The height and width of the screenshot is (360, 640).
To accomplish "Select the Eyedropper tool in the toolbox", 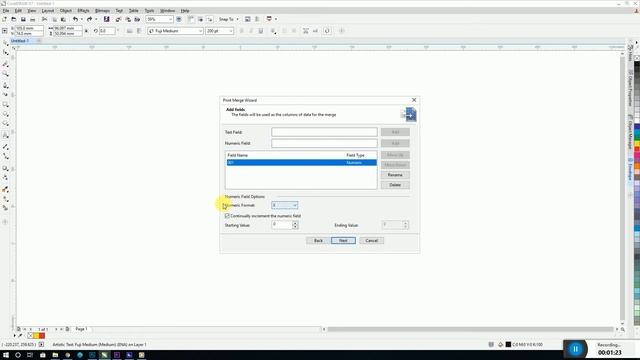I will (6, 190).
